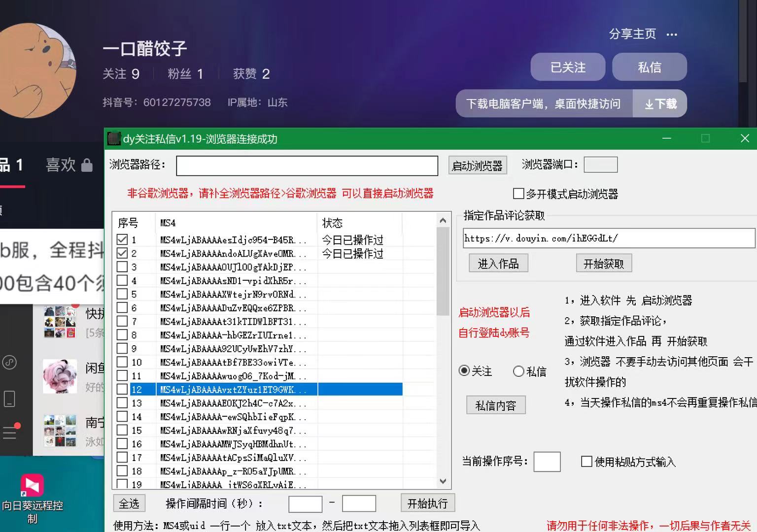Viewport: 757px width, 532px height.
Task: Focus the 当前操作序号 input box
Action: click(547, 462)
